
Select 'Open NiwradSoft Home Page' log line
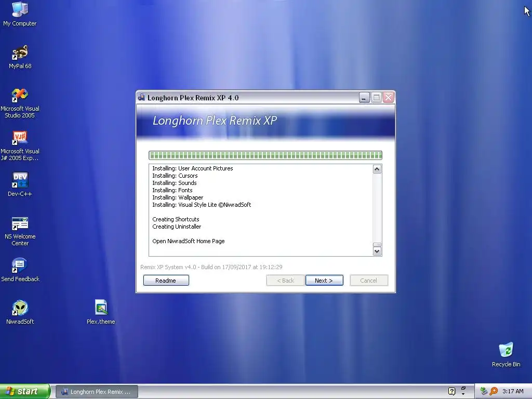pos(188,241)
